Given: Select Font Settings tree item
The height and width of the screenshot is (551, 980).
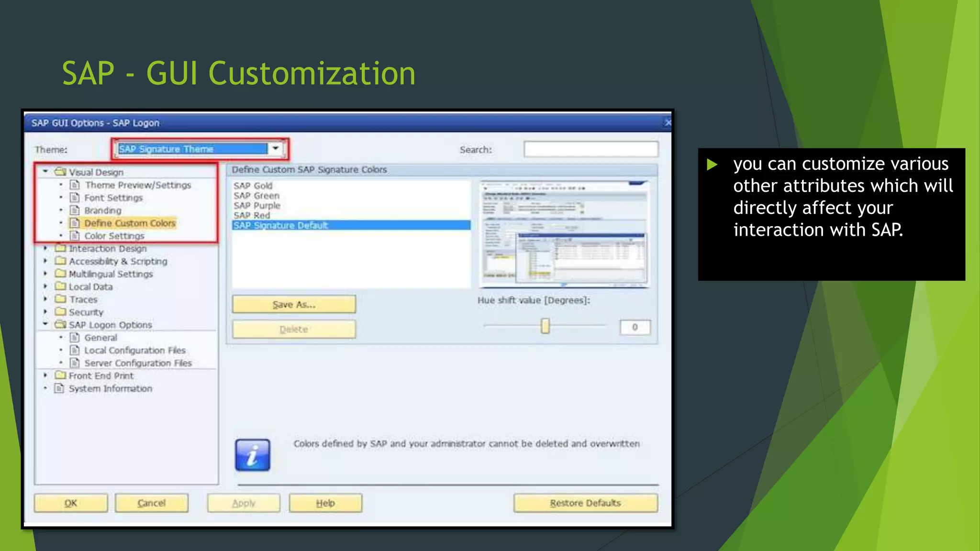Looking at the screenshot, I should [x=113, y=198].
